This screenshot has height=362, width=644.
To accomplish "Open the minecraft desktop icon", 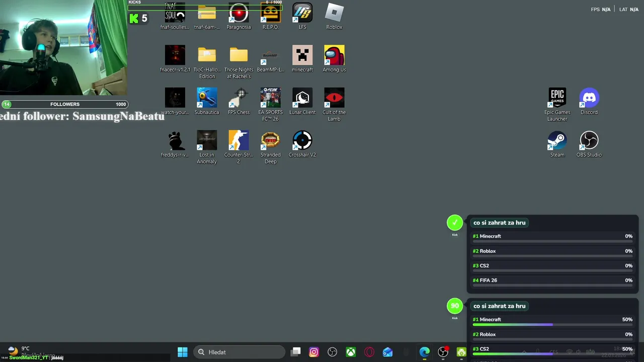I will tap(302, 59).
